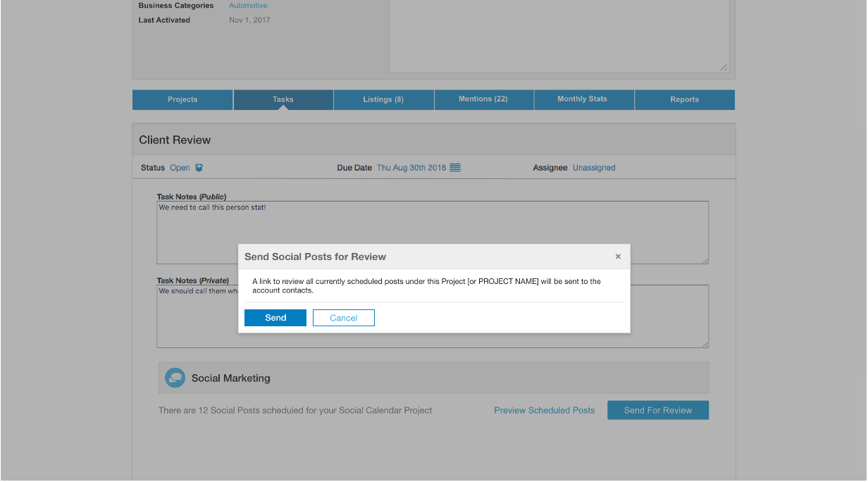Open Preview Scheduled Posts link
This screenshot has height=482, width=868.
point(544,410)
